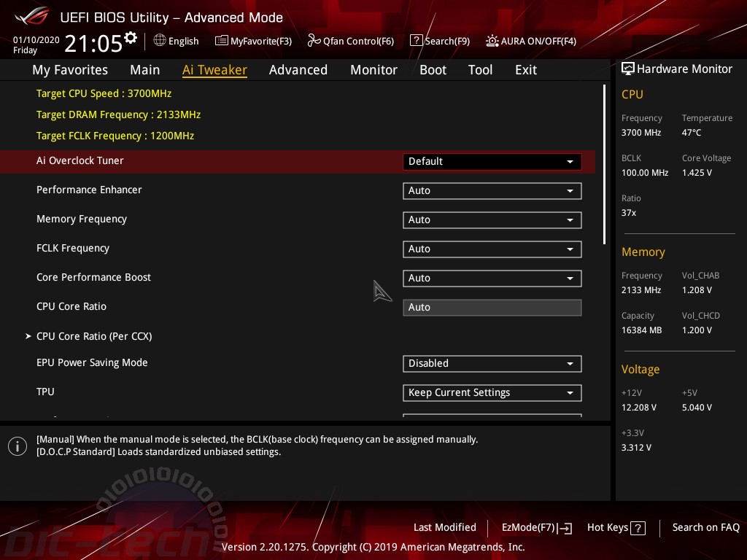Select the Core Performance Boost label
Image resolution: width=747 pixels, height=560 pixels.
[x=94, y=278]
